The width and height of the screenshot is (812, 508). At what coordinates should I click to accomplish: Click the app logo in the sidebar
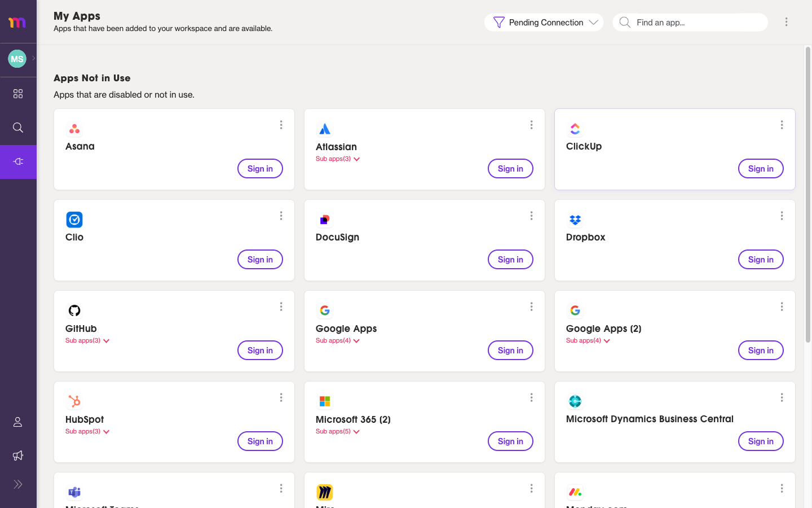(x=17, y=23)
